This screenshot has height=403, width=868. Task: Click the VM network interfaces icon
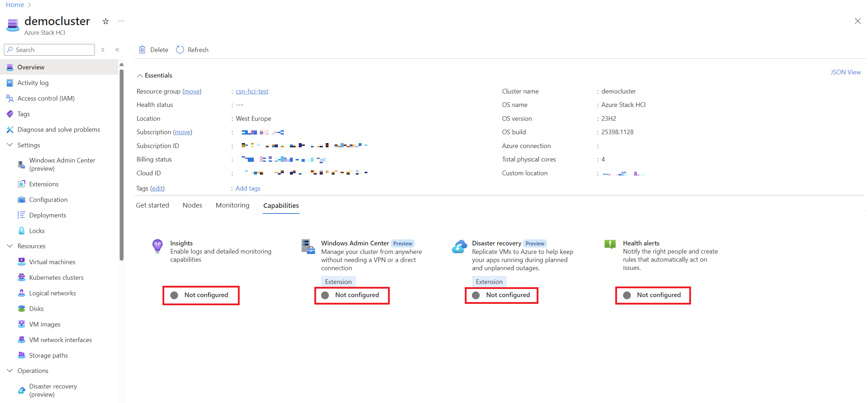(x=22, y=340)
